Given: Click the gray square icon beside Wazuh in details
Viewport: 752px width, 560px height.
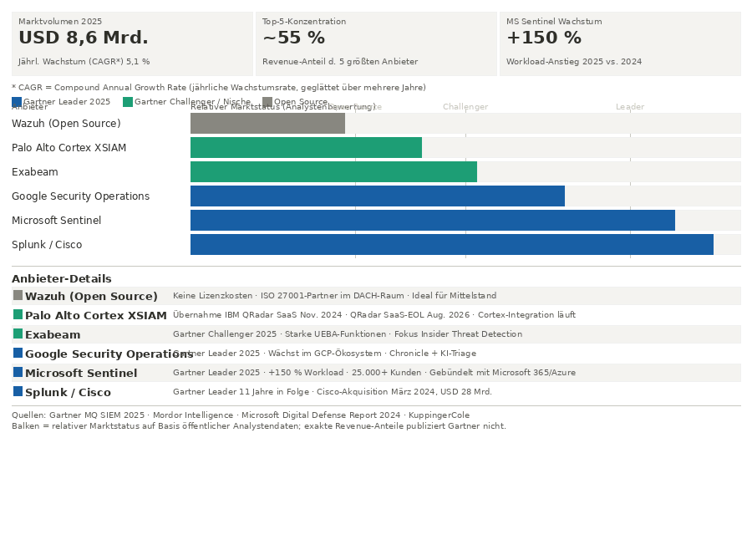Looking at the screenshot, I should (x=18, y=295).
